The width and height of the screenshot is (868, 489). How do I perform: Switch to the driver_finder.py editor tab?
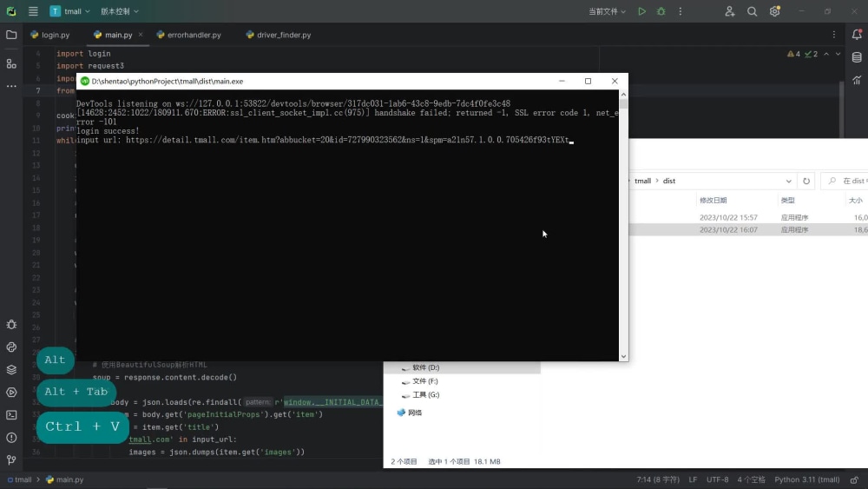click(279, 35)
